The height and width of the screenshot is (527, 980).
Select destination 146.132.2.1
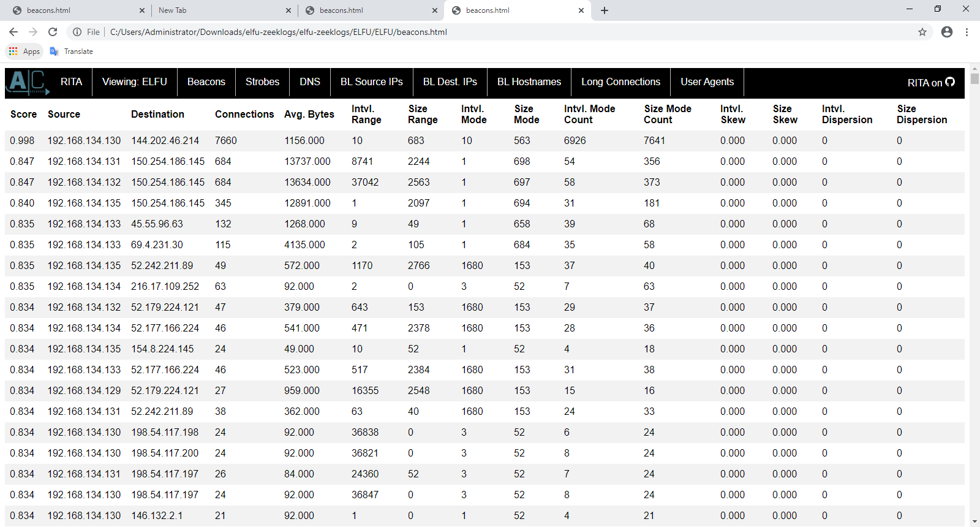click(157, 516)
